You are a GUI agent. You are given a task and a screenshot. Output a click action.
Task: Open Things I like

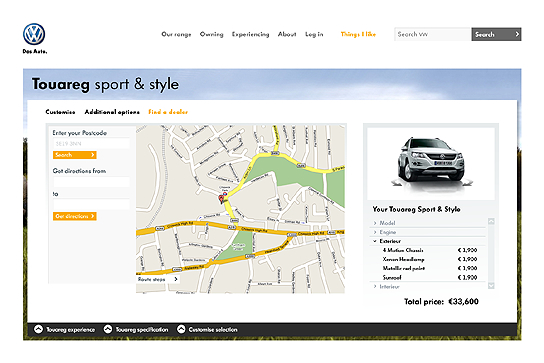(x=358, y=34)
